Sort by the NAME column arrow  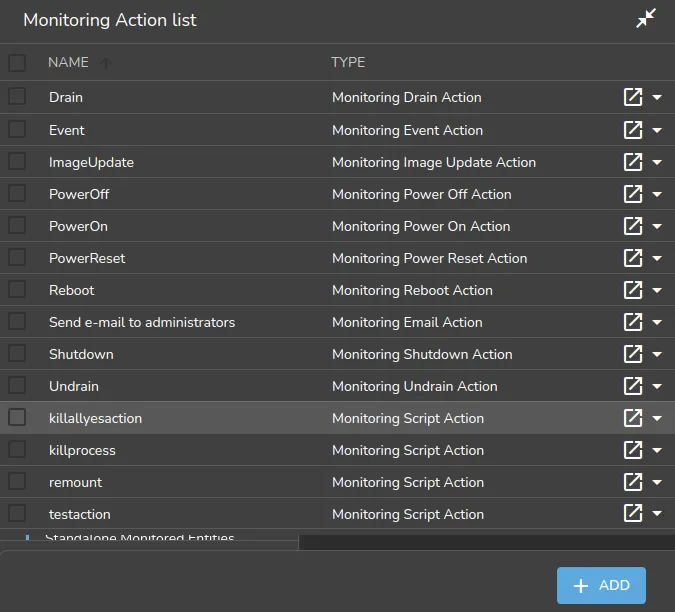pos(106,63)
